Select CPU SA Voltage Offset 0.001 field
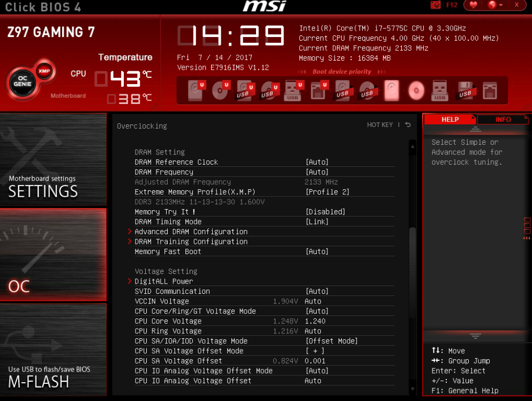 315,361
